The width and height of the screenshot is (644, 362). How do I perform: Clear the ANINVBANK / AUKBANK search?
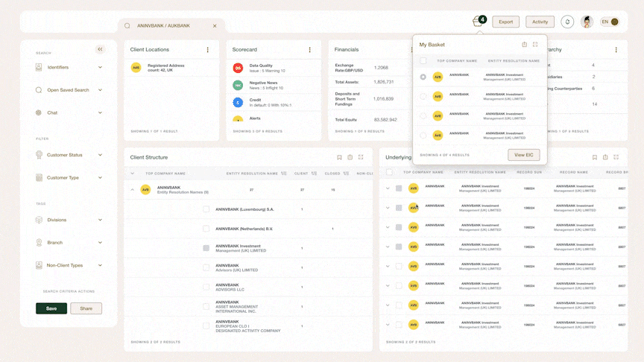(215, 26)
